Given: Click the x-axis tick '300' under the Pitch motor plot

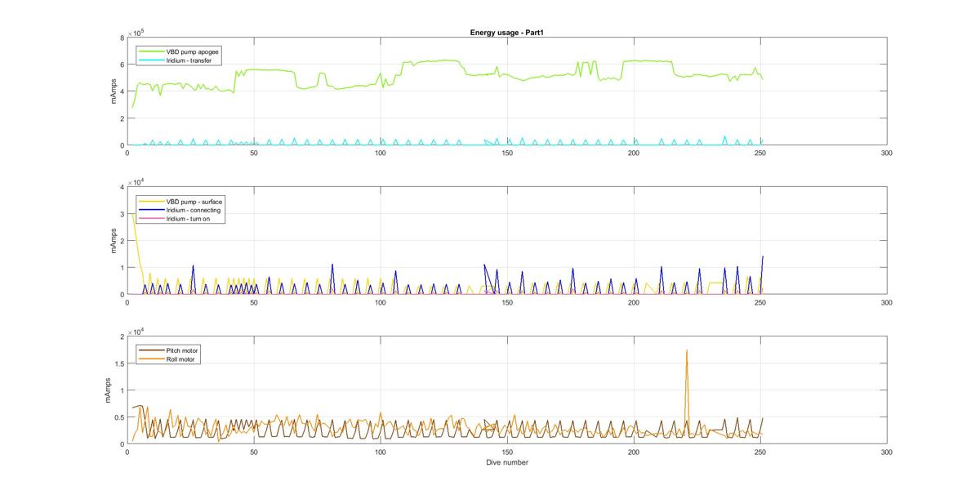Looking at the screenshot, I should [887, 452].
